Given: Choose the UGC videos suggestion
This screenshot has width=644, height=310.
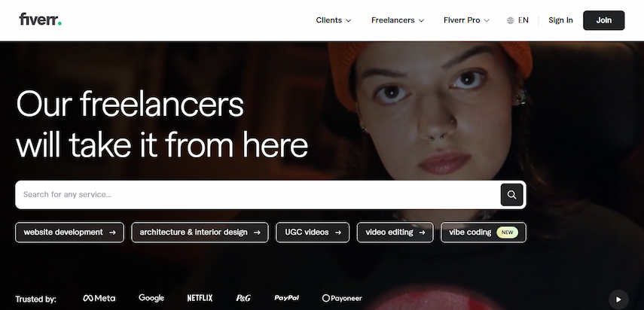Looking at the screenshot, I should (x=313, y=232).
